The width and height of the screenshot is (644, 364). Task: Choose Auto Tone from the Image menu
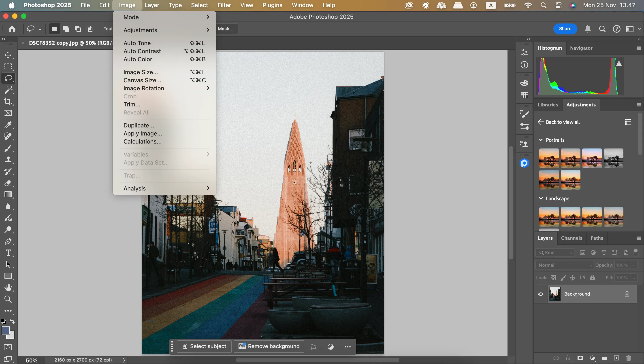[x=137, y=43]
